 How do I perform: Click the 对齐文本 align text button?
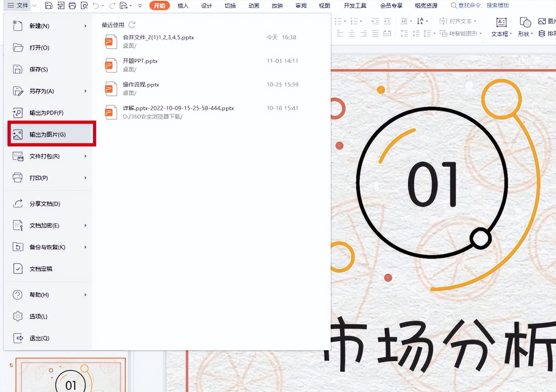(458, 21)
